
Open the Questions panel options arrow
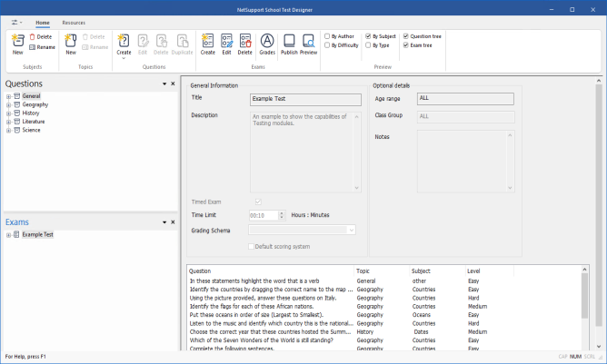pos(164,84)
